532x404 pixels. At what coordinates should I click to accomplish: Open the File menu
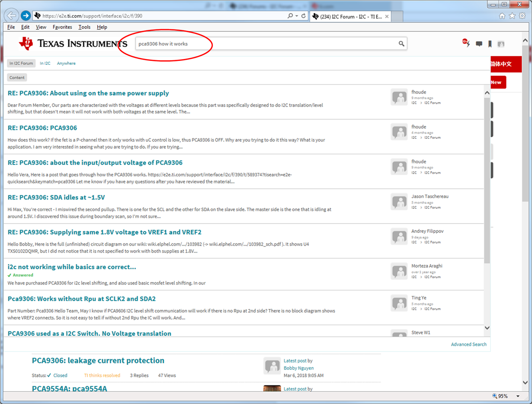[11, 27]
